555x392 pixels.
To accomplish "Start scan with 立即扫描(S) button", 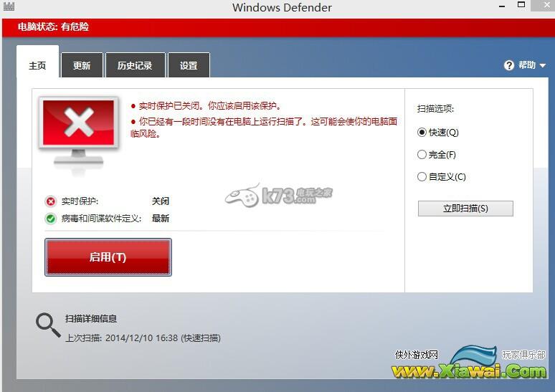I will [465, 209].
